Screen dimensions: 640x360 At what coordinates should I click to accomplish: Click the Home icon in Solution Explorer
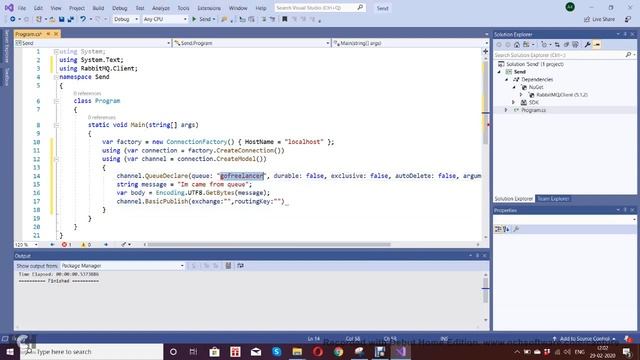[517, 44]
